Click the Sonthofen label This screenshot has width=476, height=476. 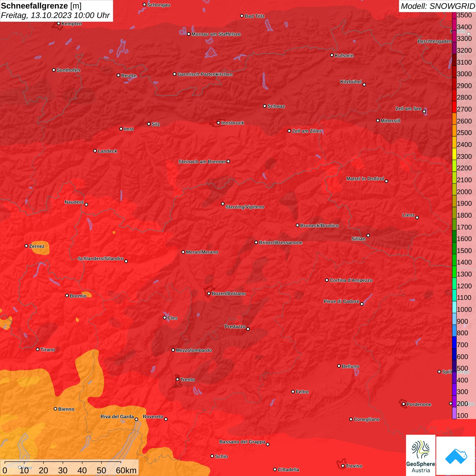[x=68, y=70]
